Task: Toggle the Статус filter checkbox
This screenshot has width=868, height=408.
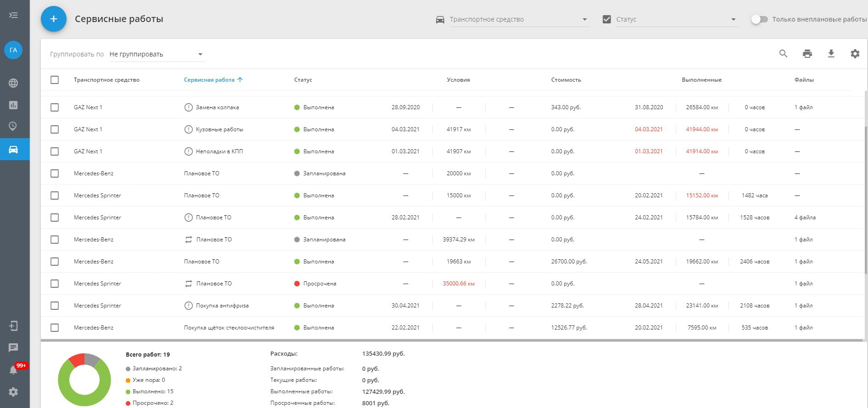Action: tap(607, 19)
